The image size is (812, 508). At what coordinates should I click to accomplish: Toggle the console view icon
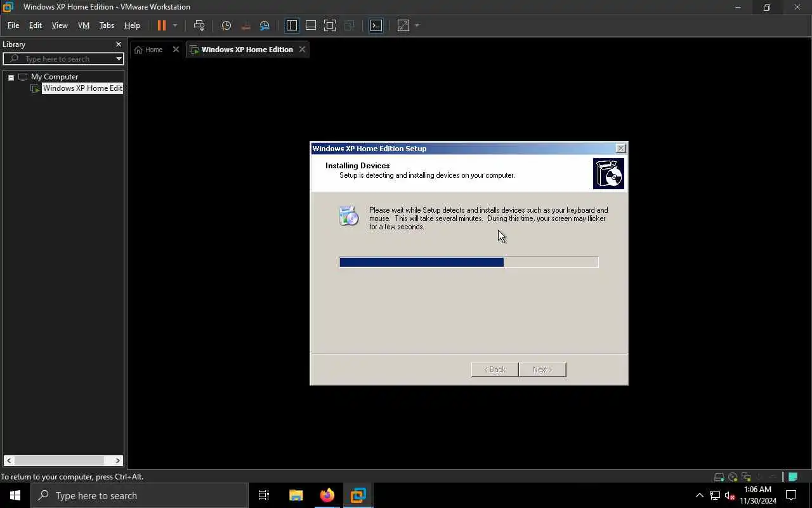376,25
